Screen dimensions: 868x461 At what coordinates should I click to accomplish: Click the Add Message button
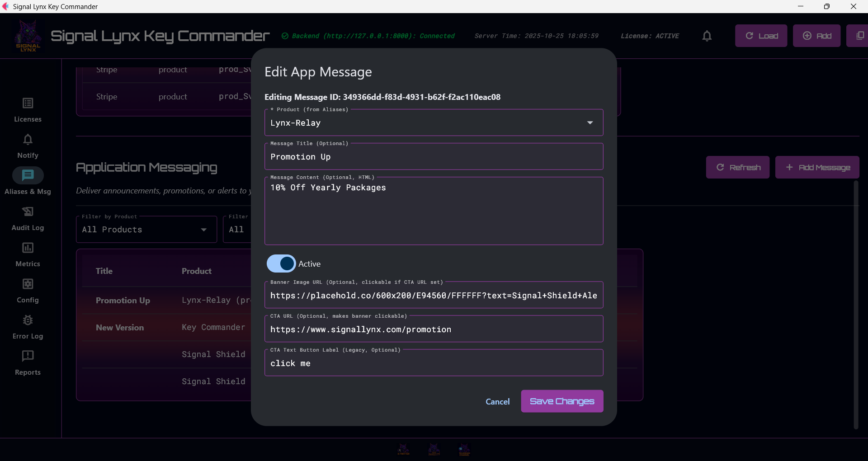817,167
